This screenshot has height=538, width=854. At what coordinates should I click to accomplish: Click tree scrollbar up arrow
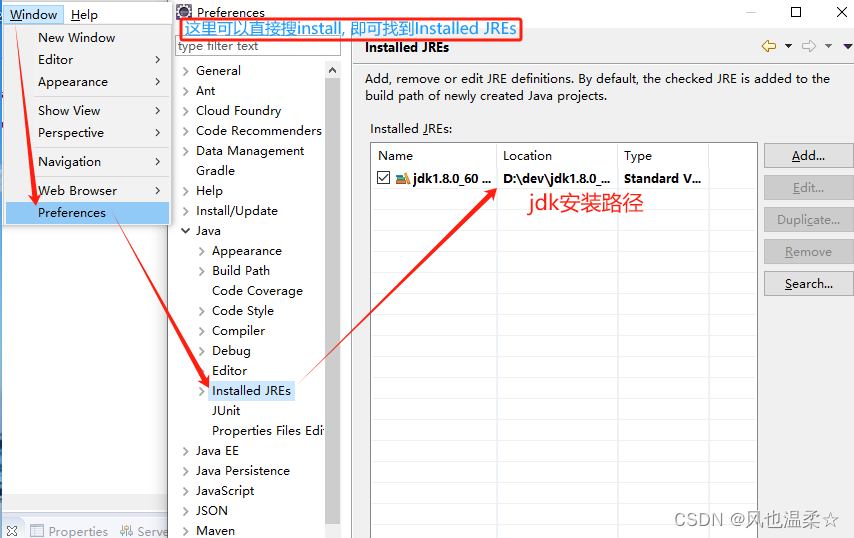point(332,70)
